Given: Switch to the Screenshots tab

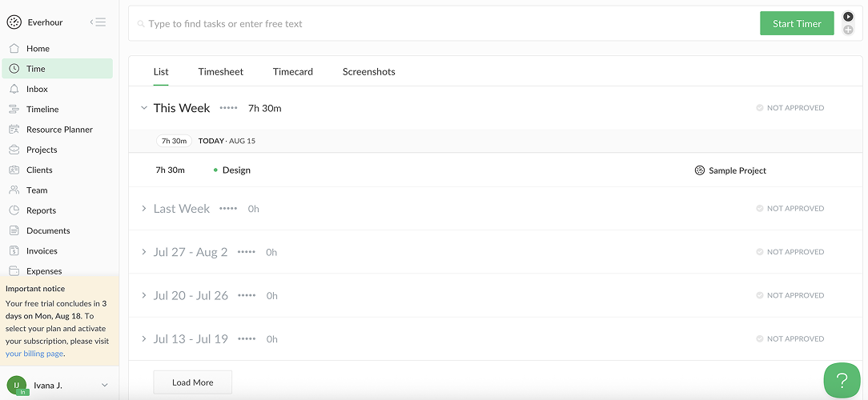Looking at the screenshot, I should (368, 72).
